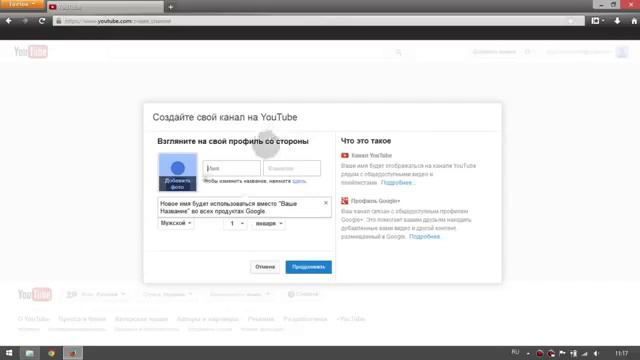Open the Мужской gender dropdown
Viewport: 640px width, 360px height.
[x=176, y=223]
